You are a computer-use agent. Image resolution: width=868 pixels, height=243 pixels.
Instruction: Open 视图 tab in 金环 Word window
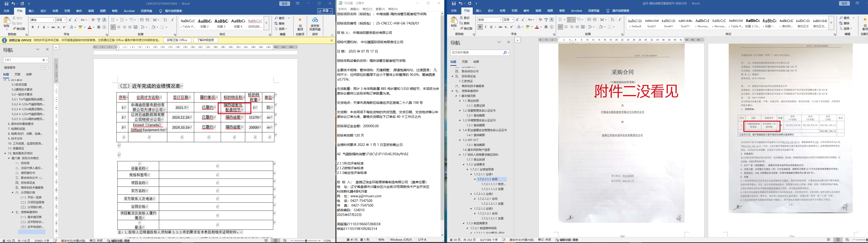pyautogui.click(x=550, y=11)
